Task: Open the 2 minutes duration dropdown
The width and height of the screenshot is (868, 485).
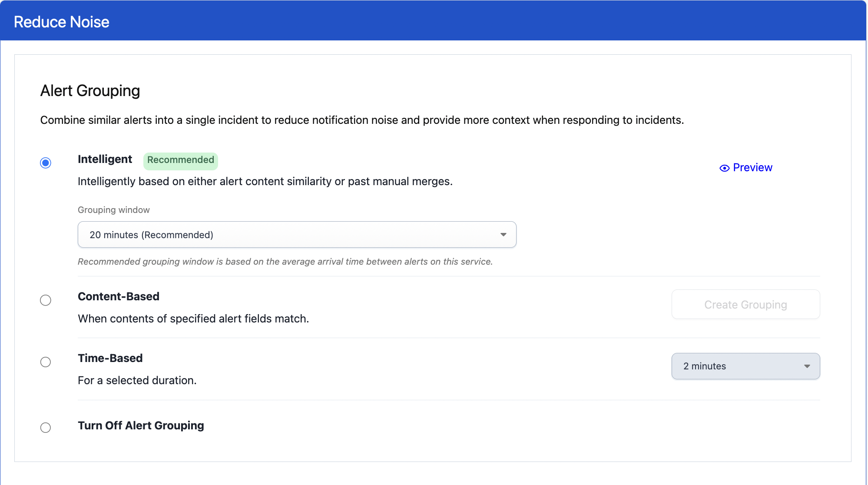Action: click(745, 366)
